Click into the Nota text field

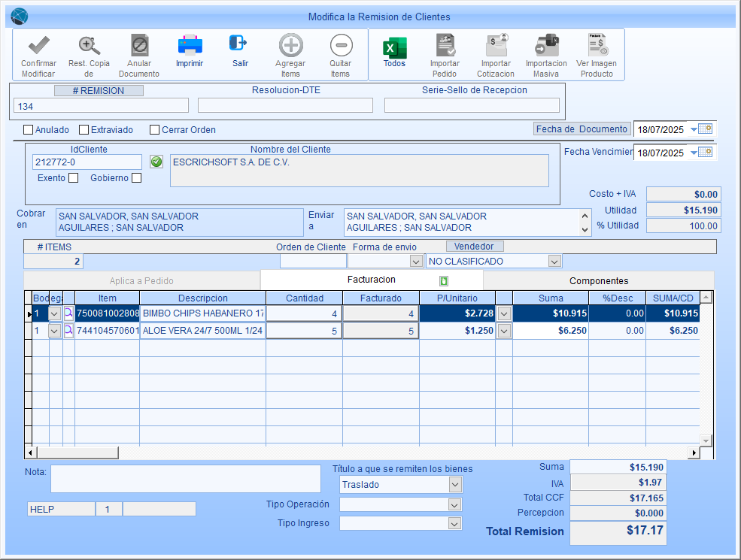[185, 479]
